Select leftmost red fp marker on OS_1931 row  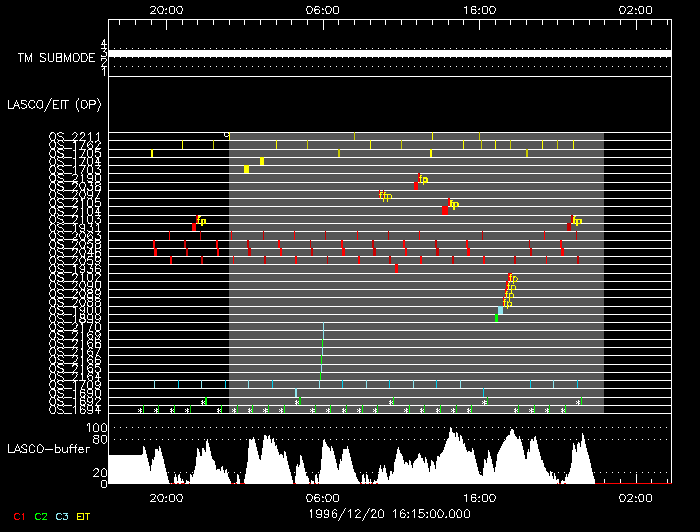(x=194, y=227)
